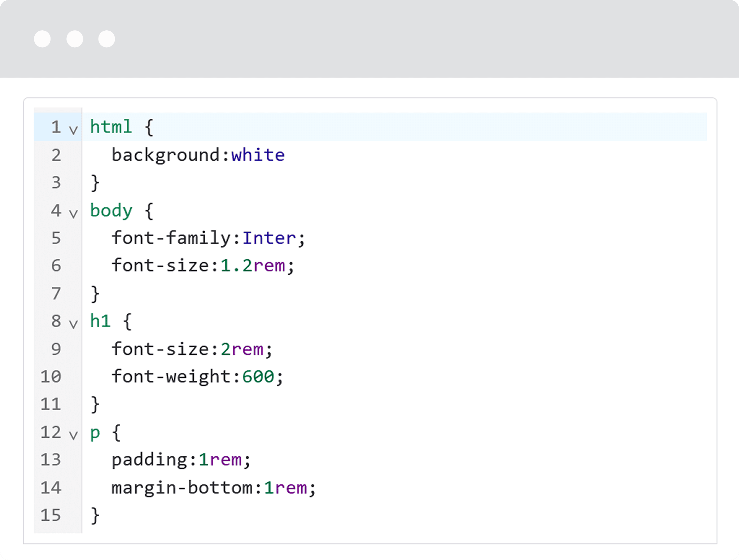Click the 'padding' property name
739x560 pixels.
[149, 460]
